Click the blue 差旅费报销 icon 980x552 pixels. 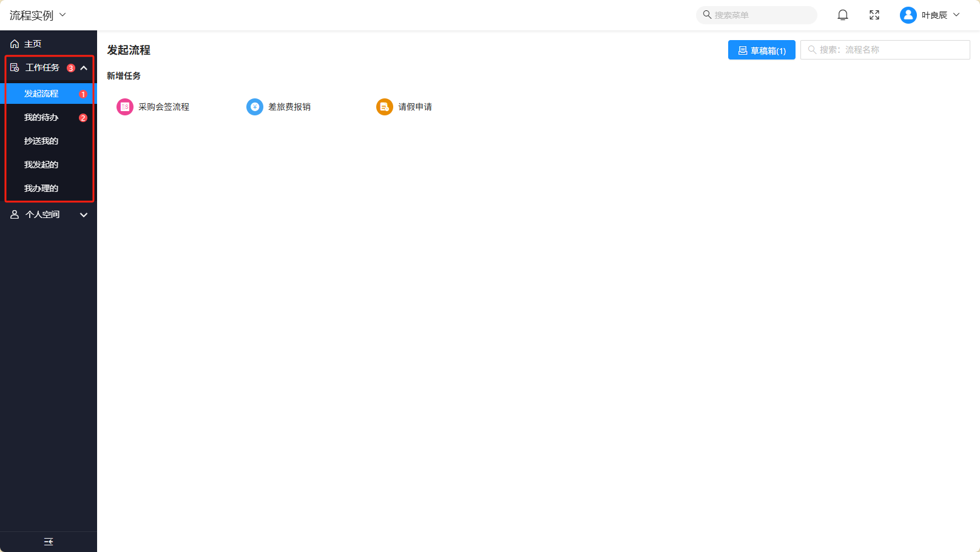point(255,107)
